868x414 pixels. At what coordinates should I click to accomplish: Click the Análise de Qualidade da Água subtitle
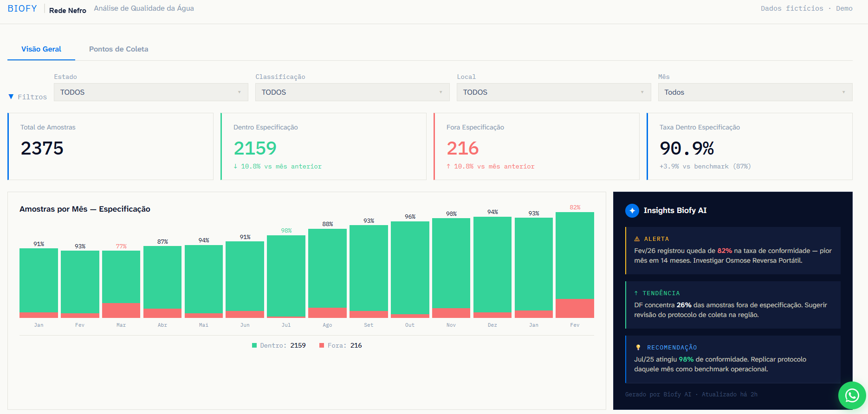[x=144, y=8]
